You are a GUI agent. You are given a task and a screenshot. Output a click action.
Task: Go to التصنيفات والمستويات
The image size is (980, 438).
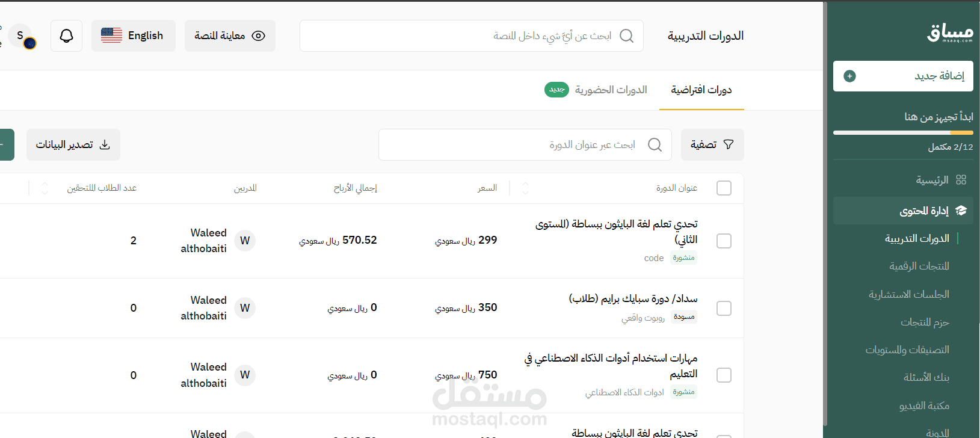(x=907, y=350)
